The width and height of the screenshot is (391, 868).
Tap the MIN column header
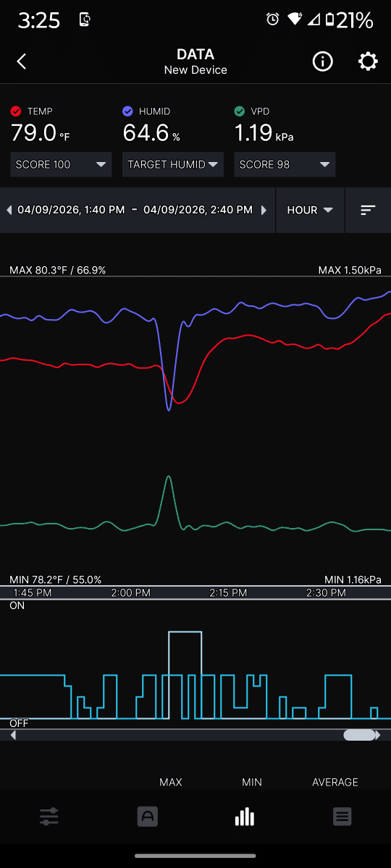(x=252, y=782)
